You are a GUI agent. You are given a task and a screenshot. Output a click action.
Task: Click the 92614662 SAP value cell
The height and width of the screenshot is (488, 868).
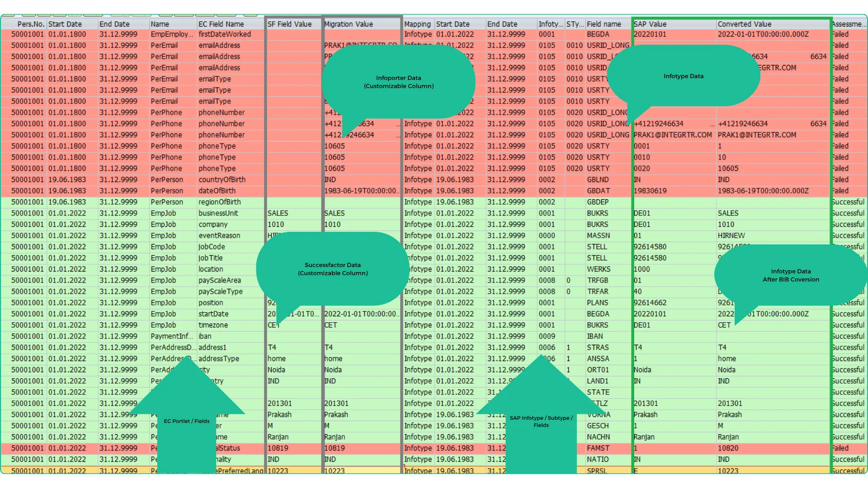674,303
